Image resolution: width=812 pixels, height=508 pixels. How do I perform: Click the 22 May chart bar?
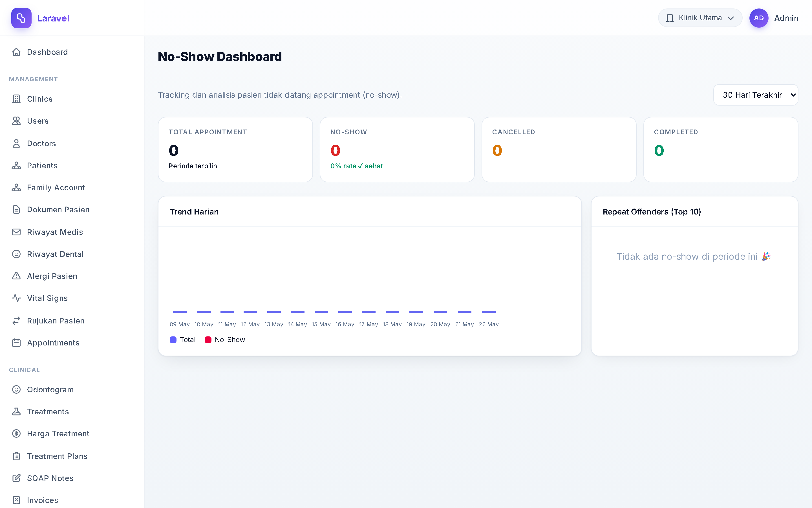pyautogui.click(x=489, y=312)
